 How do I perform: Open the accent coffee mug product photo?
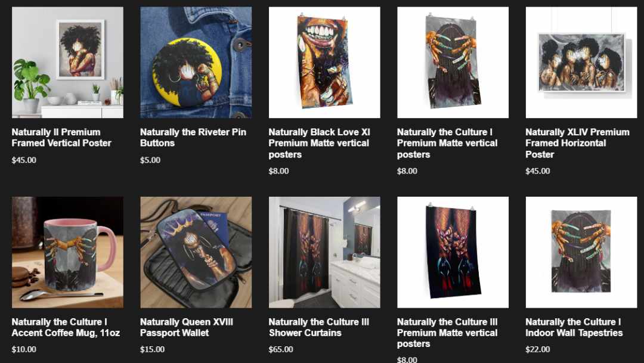point(67,252)
